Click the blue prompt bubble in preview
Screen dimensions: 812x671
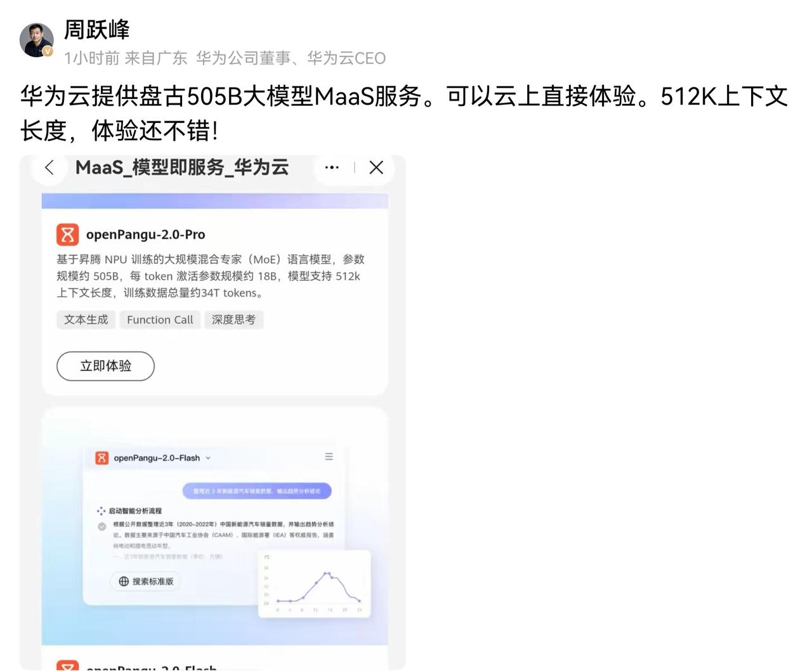[x=257, y=491]
